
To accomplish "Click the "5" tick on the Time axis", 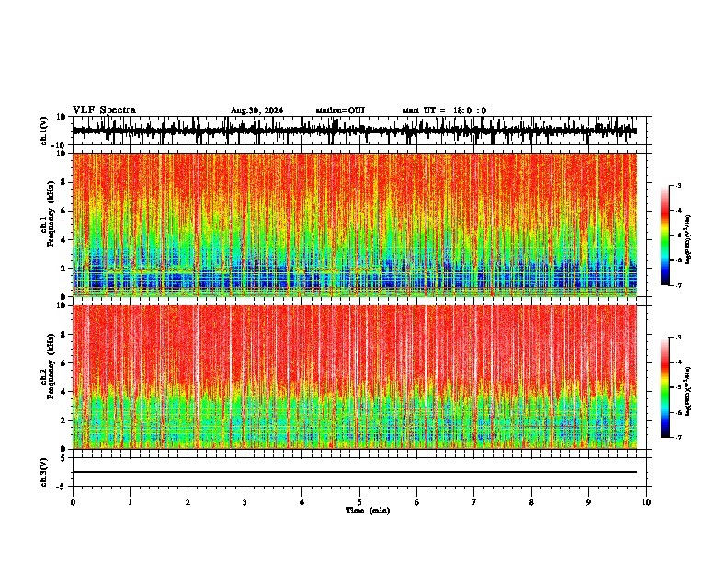I will (x=359, y=502).
